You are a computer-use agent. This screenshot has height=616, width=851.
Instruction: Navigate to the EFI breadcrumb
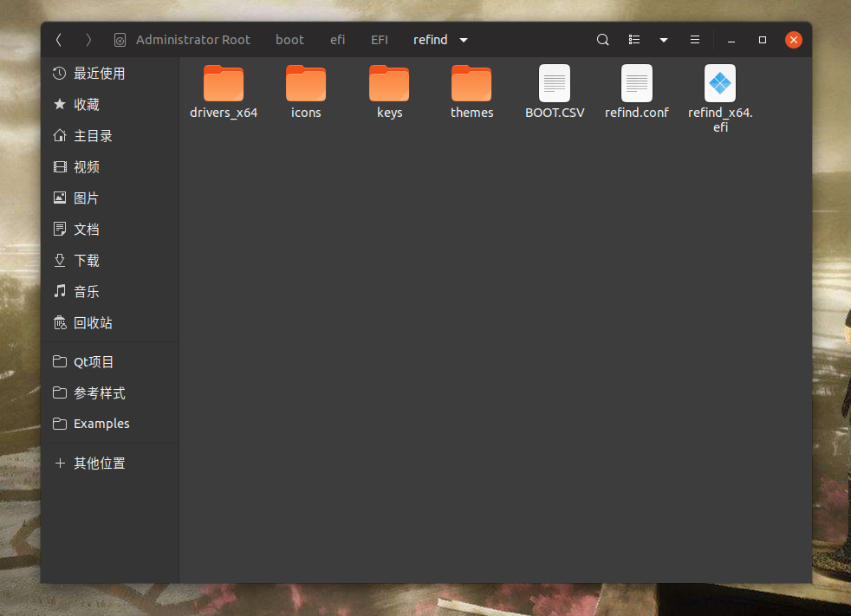(380, 39)
